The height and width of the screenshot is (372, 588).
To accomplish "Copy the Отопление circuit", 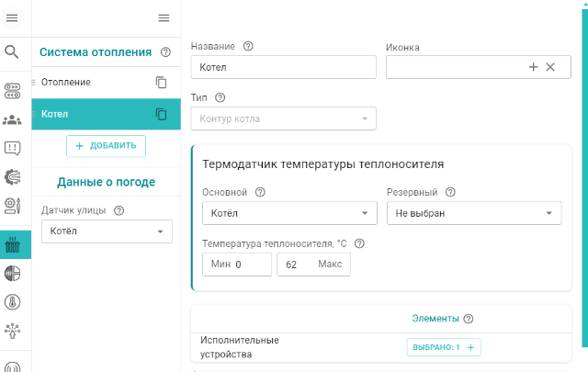I will pos(161,83).
